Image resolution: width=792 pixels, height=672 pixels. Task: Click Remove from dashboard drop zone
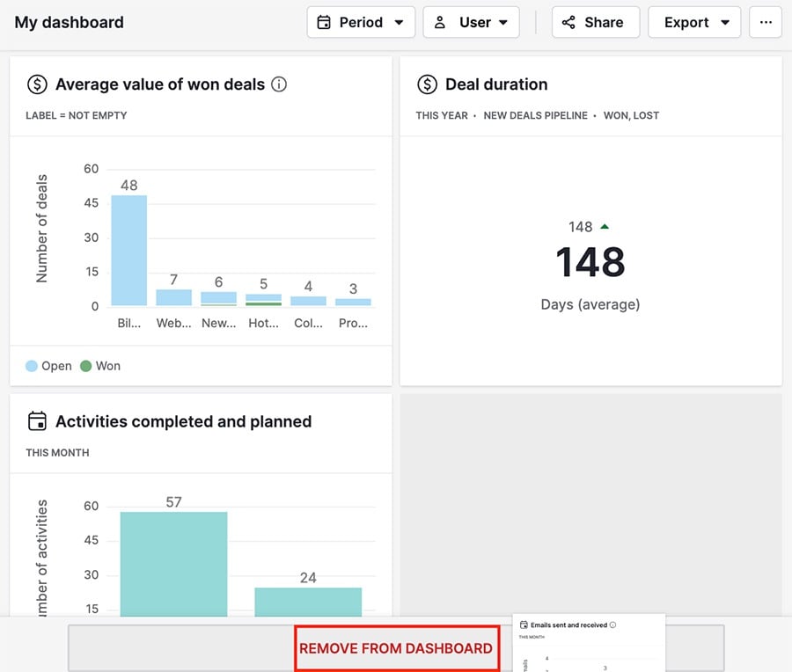(396, 648)
